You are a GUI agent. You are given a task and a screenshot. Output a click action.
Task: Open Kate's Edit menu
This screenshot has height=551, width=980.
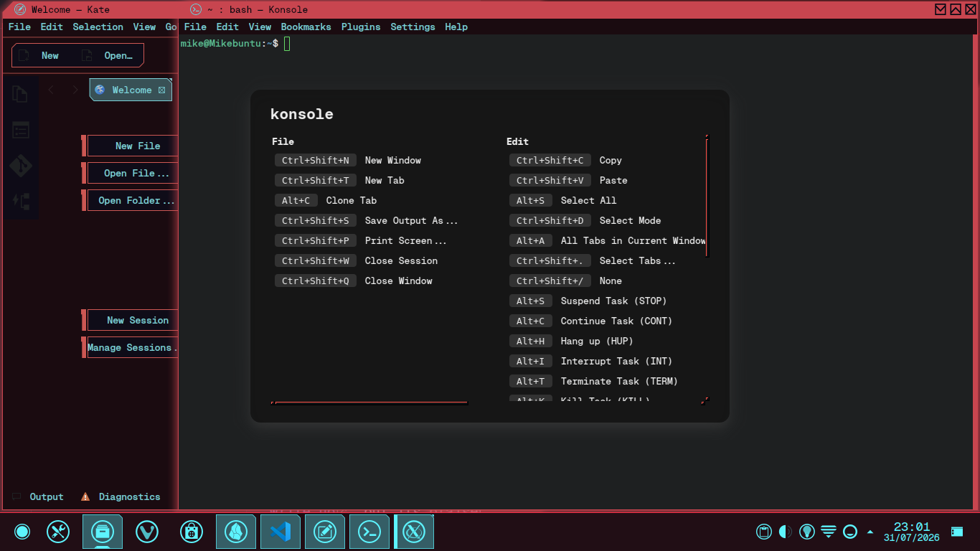click(52, 27)
